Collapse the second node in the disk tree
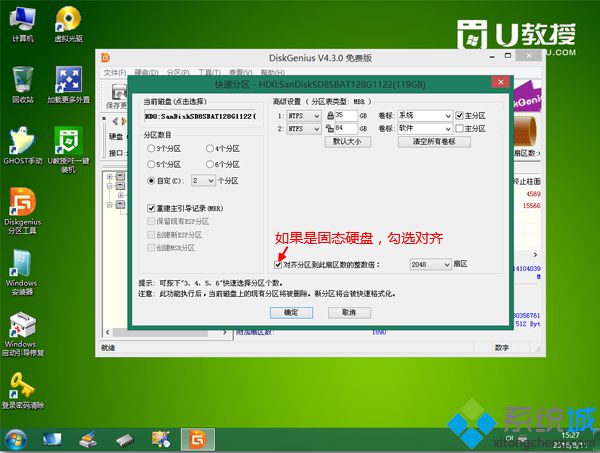Image resolution: width=600 pixels, height=453 pixels. (110, 186)
